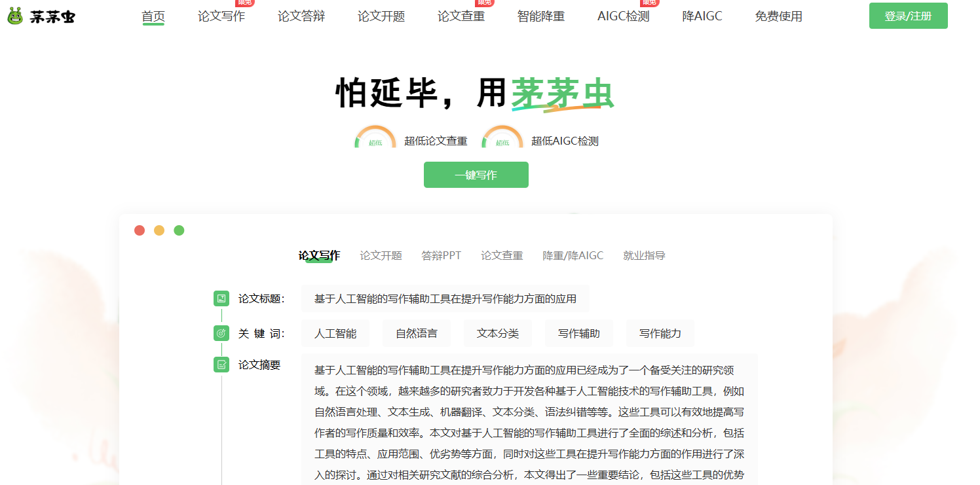Open 论文写作 in the top navigation
The width and height of the screenshot is (980, 485).
click(221, 16)
